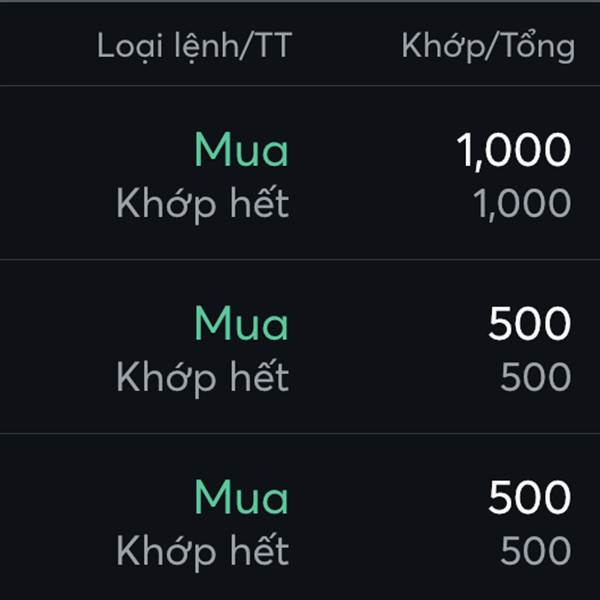Tap the word Khớp in the column header
Image resolution: width=600 pixels, height=600 pixels.
click(x=443, y=47)
